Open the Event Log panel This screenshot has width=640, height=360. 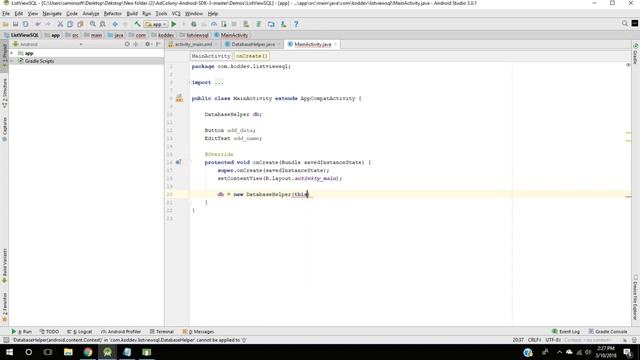pos(566,331)
